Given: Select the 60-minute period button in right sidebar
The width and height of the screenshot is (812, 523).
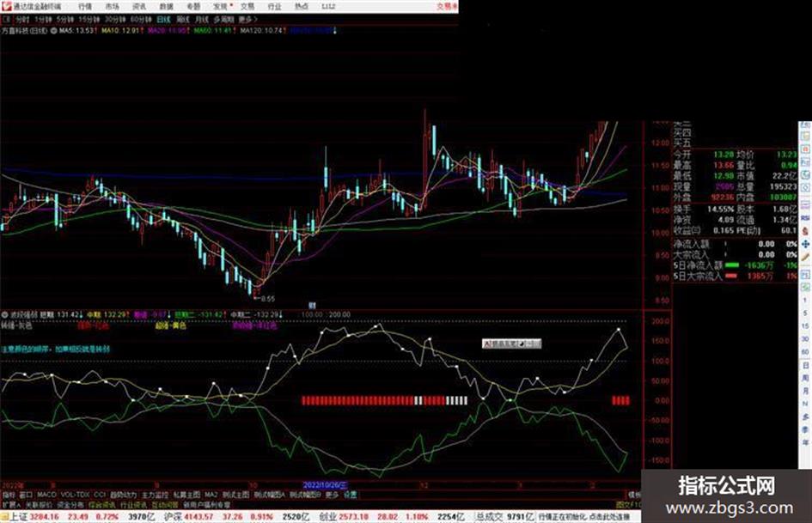Looking at the screenshot, I should (x=805, y=352).
